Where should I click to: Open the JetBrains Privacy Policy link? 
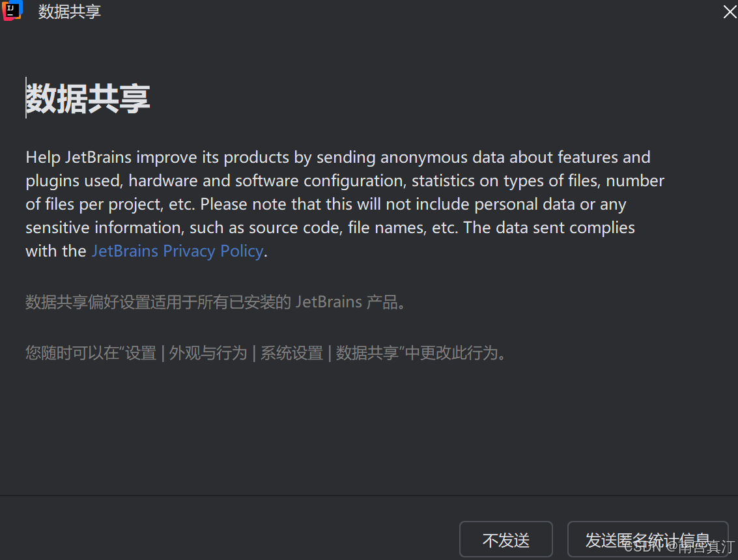pos(177,251)
